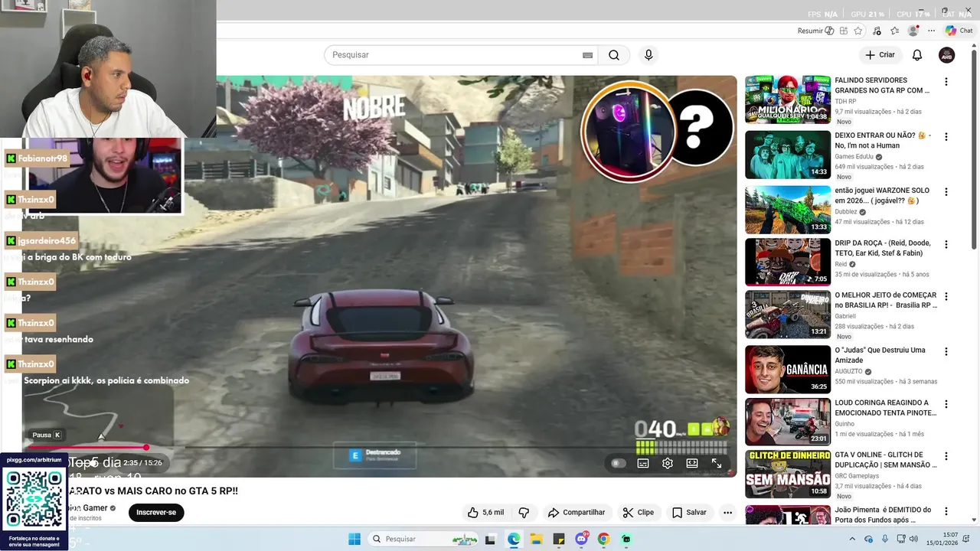Screen dimensions: 980x551
Task: Open Edge media control music icon
Action: 877,31
